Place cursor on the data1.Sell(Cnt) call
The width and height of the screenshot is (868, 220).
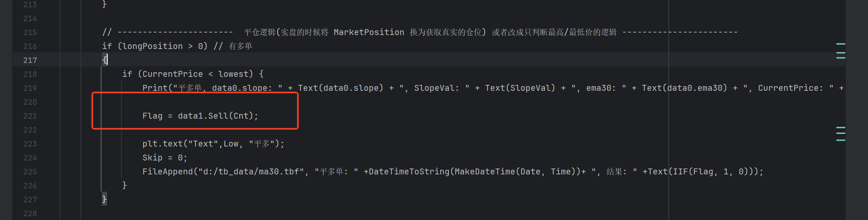pos(217,116)
